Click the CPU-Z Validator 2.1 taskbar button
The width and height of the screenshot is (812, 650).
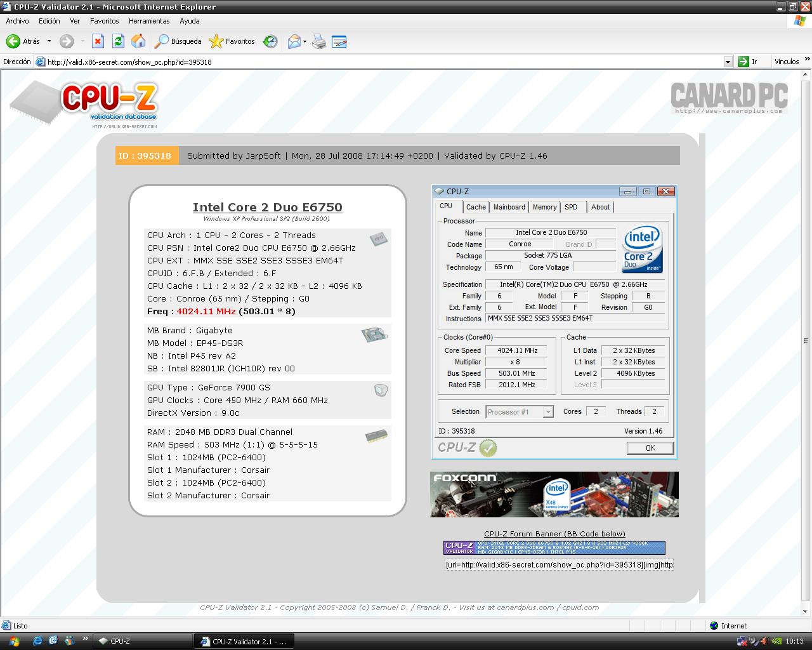point(244,641)
